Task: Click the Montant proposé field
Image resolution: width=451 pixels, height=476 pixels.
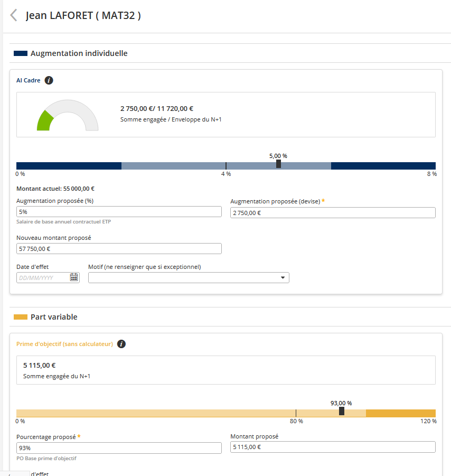Action: pos(333,447)
